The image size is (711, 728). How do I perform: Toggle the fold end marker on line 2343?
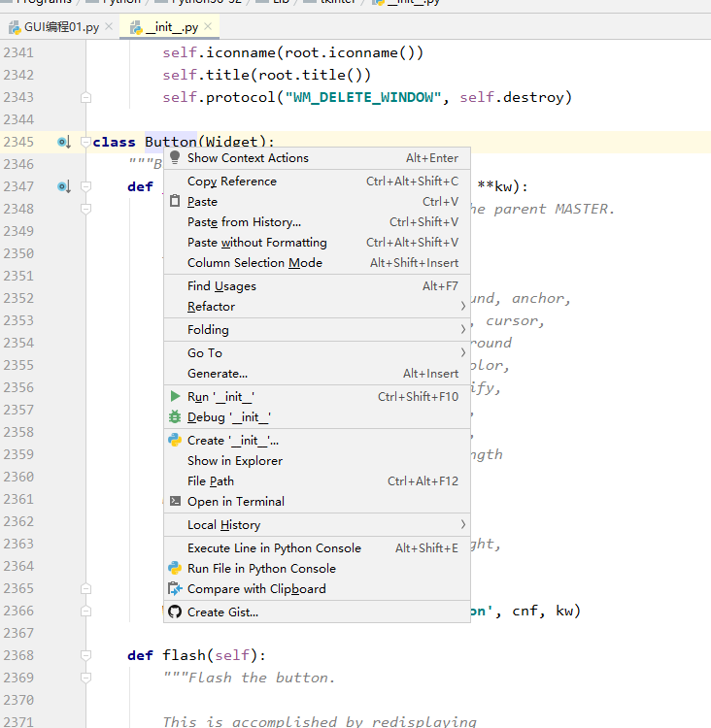(85, 97)
